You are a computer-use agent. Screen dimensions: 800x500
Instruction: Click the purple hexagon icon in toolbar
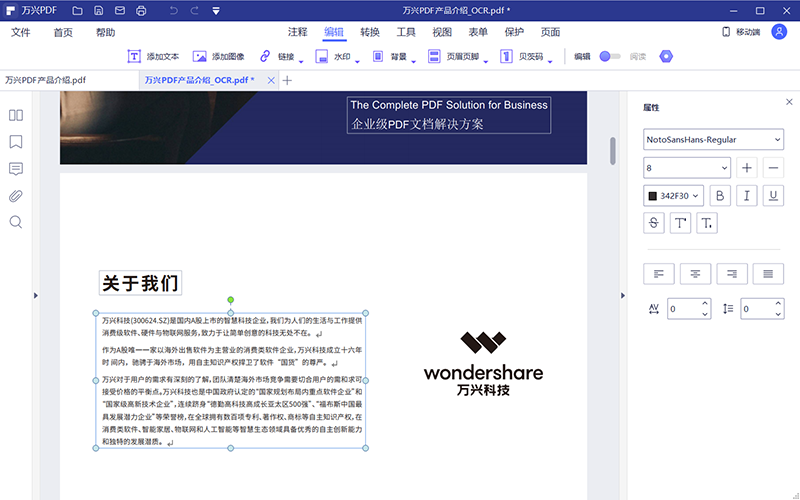[x=666, y=56]
